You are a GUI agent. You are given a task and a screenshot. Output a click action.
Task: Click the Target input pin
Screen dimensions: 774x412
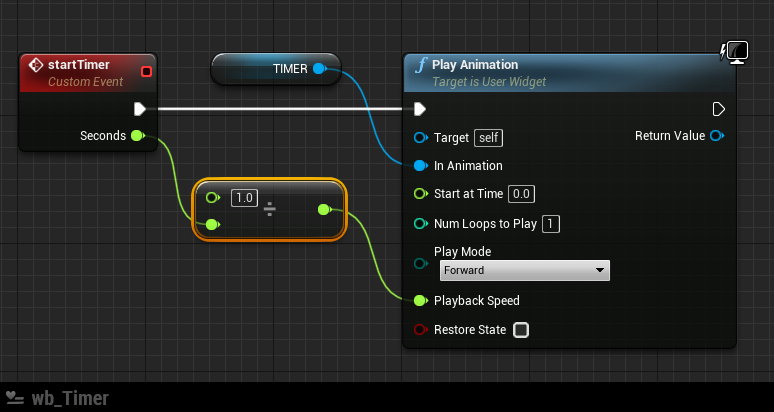[x=421, y=138]
